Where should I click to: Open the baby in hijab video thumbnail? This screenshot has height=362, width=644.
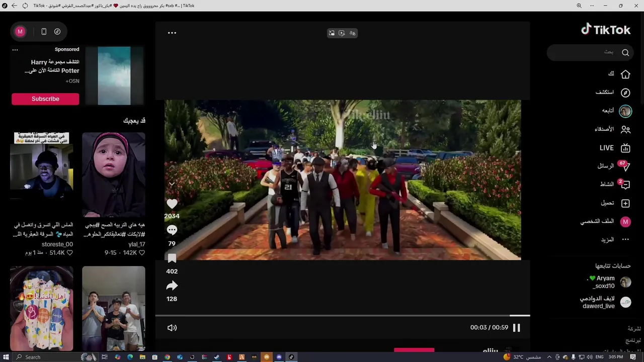coord(114,175)
